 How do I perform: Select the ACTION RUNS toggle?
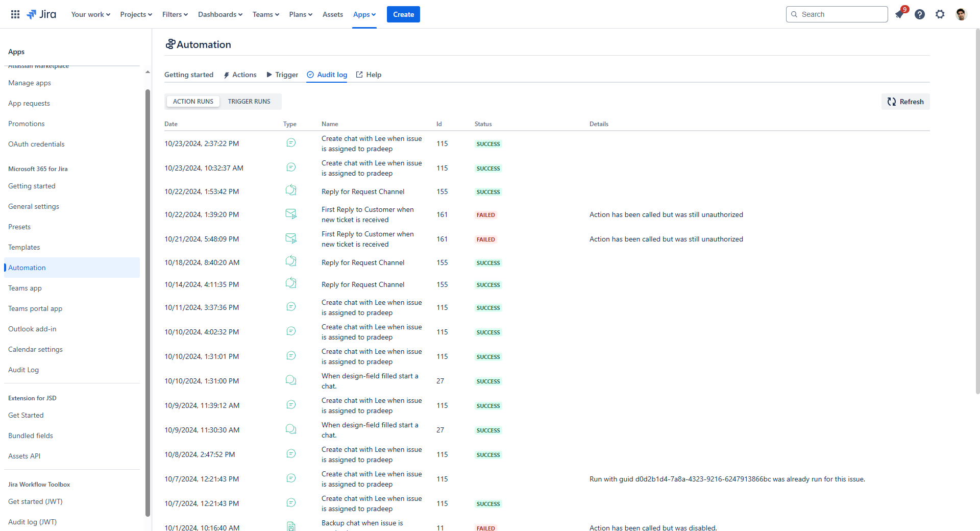pos(193,102)
